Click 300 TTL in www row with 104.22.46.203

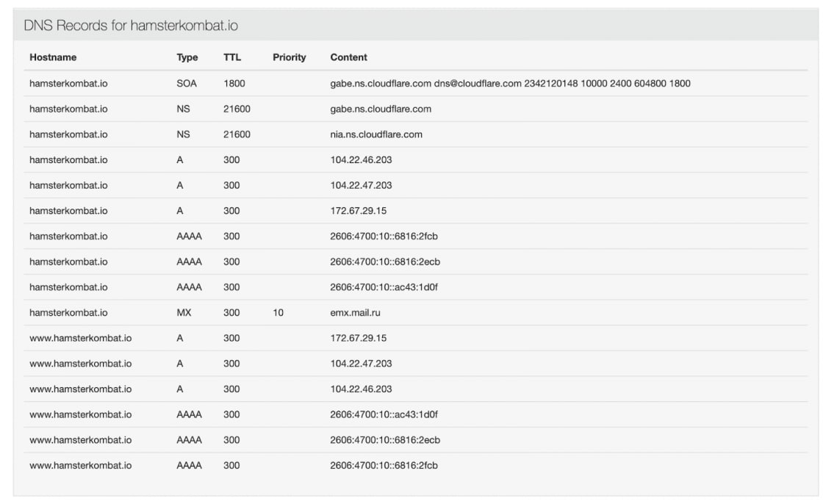point(231,389)
